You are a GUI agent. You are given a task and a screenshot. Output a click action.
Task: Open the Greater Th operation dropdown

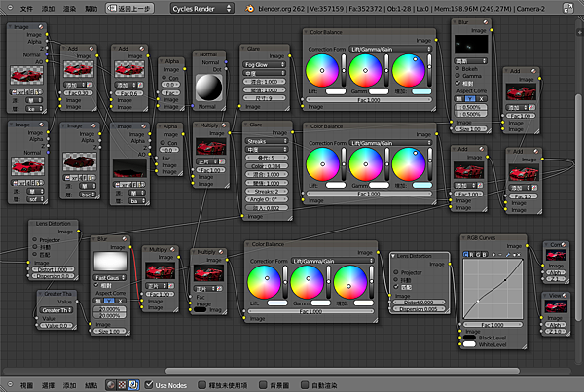tap(56, 310)
